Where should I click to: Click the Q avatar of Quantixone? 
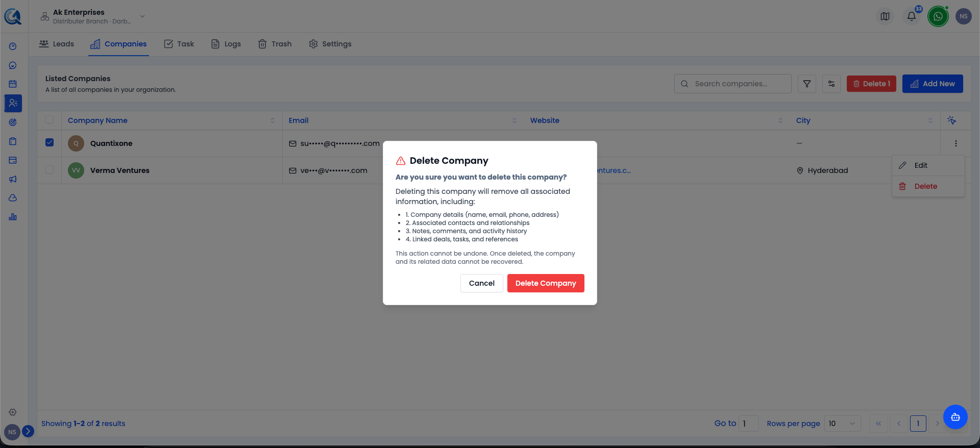(x=76, y=143)
